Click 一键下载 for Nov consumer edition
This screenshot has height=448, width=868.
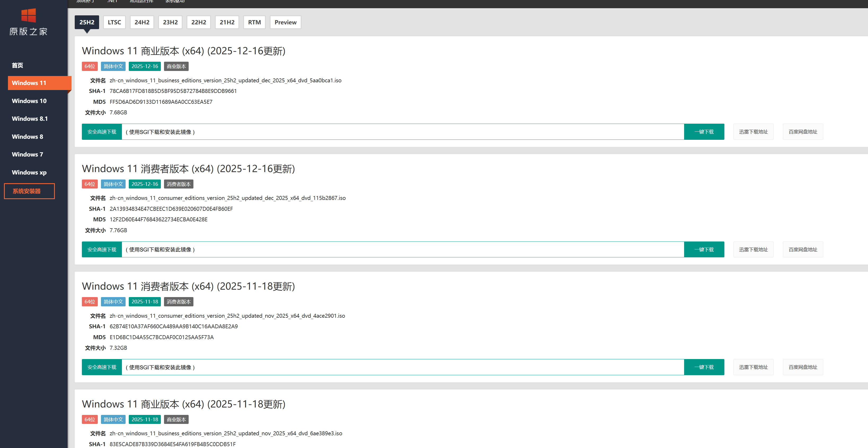pyautogui.click(x=703, y=367)
